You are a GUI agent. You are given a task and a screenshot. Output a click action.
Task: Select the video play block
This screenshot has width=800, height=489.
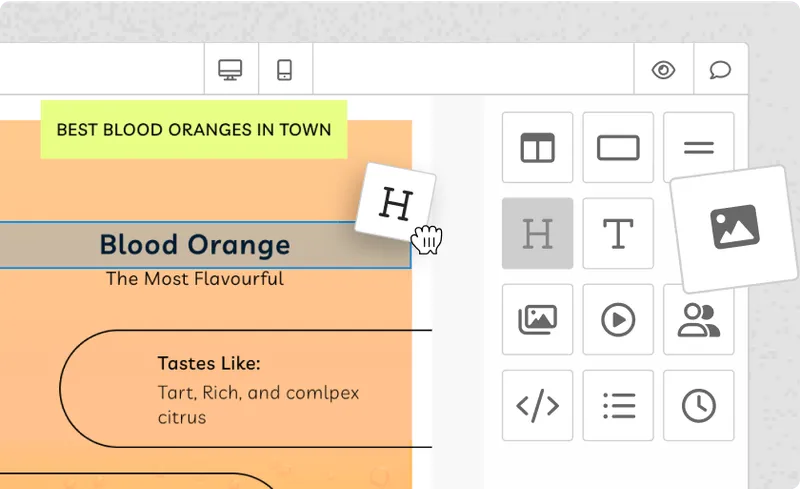618,320
